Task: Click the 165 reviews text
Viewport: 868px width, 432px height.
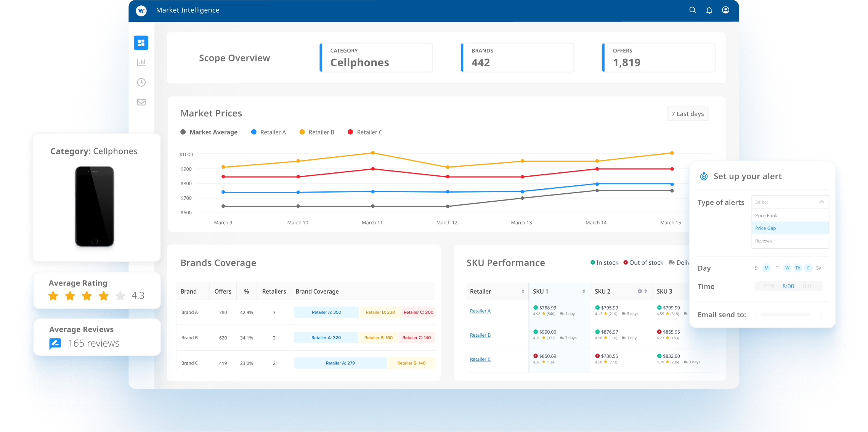Action: click(94, 344)
